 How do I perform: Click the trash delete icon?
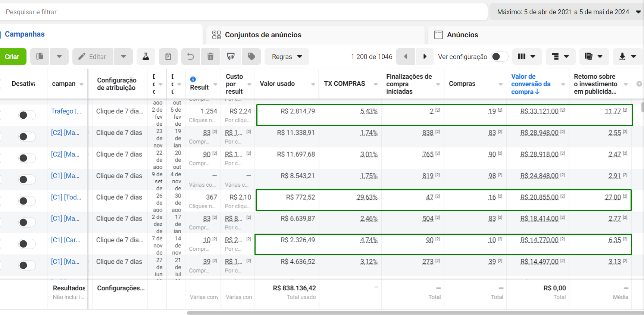click(x=210, y=56)
